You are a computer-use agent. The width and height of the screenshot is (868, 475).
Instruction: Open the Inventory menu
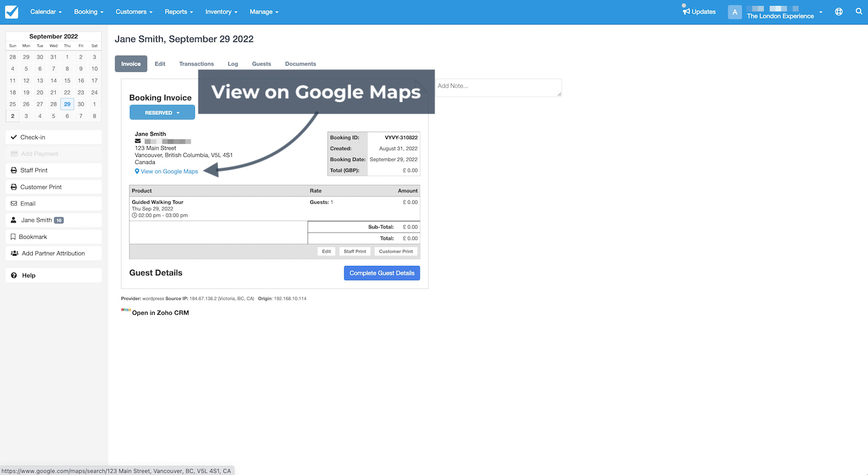point(222,12)
